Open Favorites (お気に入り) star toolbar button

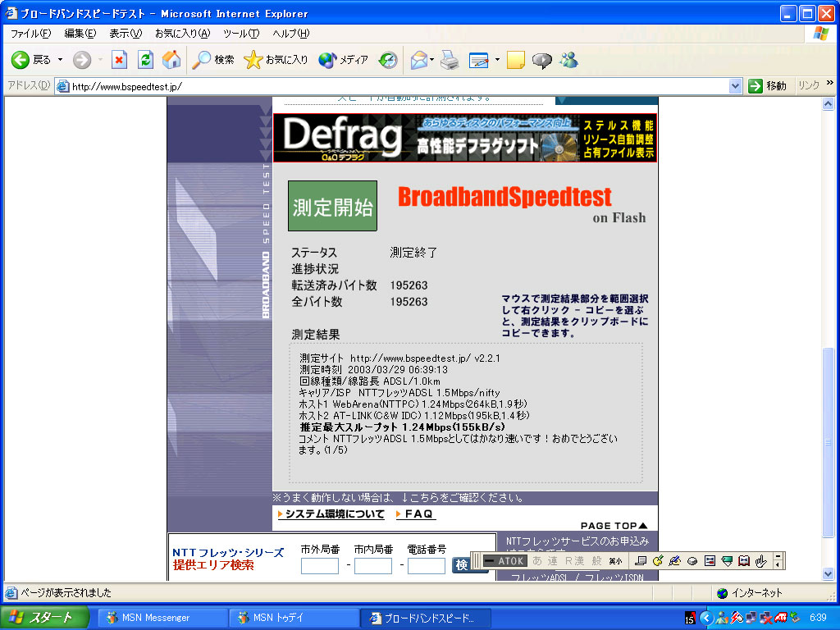276,59
